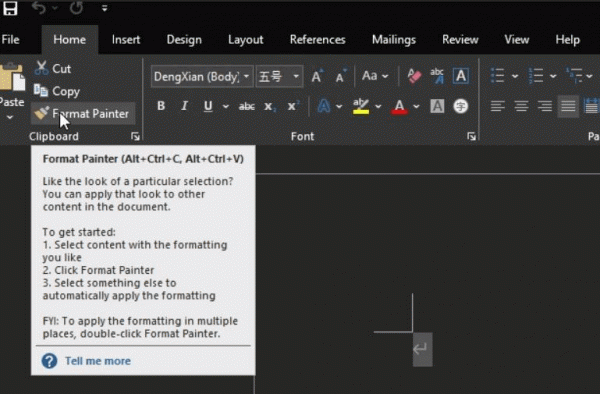Open the File tab
The height and width of the screenshot is (394, 600).
pyautogui.click(x=10, y=40)
